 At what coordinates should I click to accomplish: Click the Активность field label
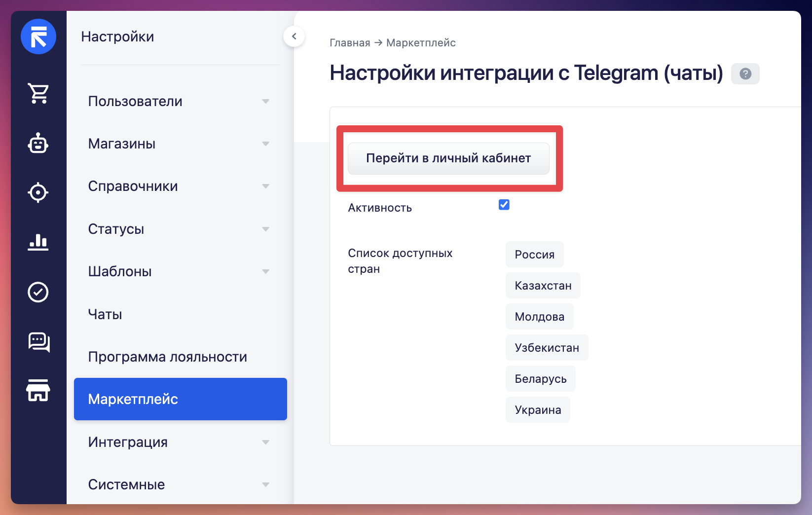pos(380,208)
